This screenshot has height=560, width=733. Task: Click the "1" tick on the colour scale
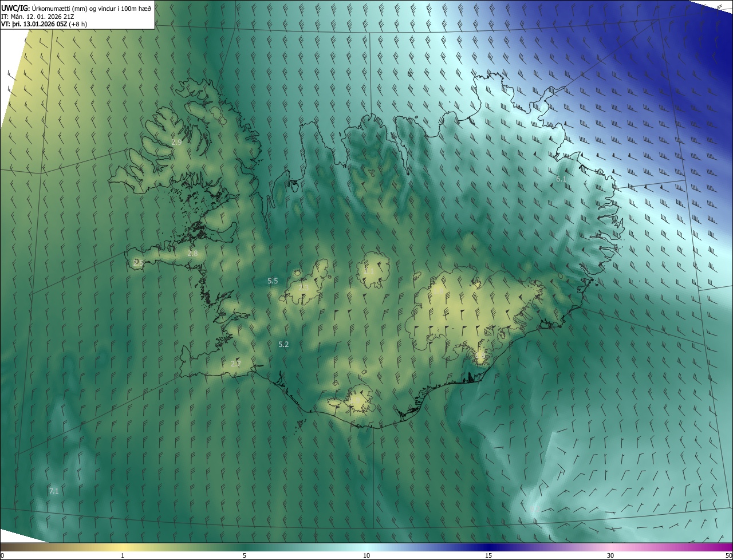pos(123,555)
